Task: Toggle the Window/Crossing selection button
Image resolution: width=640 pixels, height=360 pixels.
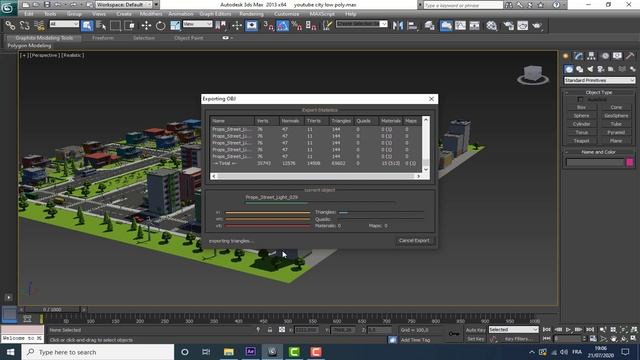Action: pyautogui.click(x=129, y=26)
